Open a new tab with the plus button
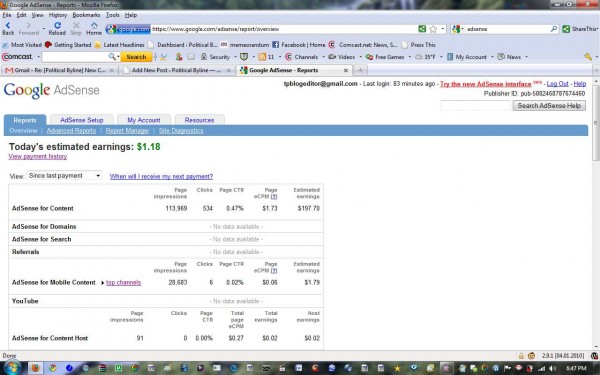 tap(360, 70)
